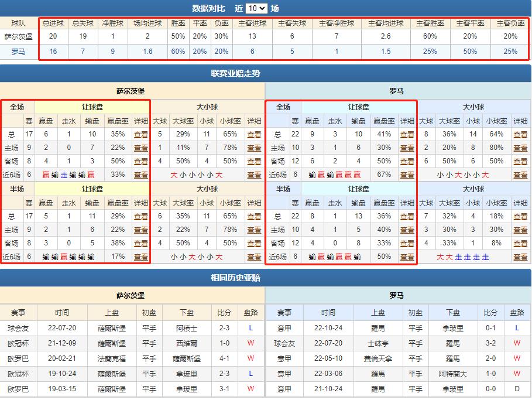View 萨尔茨堡 客场 让球盘 details
Viewport: 532px width, 400px height.
pos(140,161)
